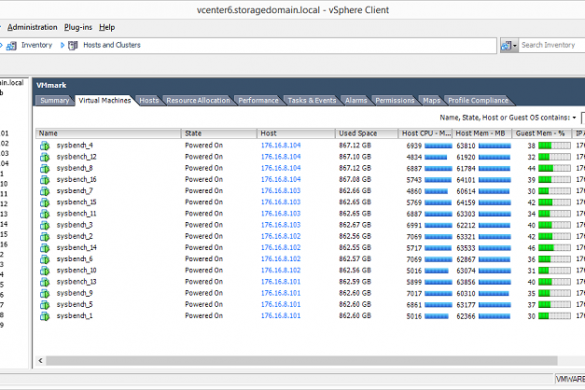585x390 pixels.
Task: Click the Host CPU bar for sysbench_12
Action: click(436, 157)
